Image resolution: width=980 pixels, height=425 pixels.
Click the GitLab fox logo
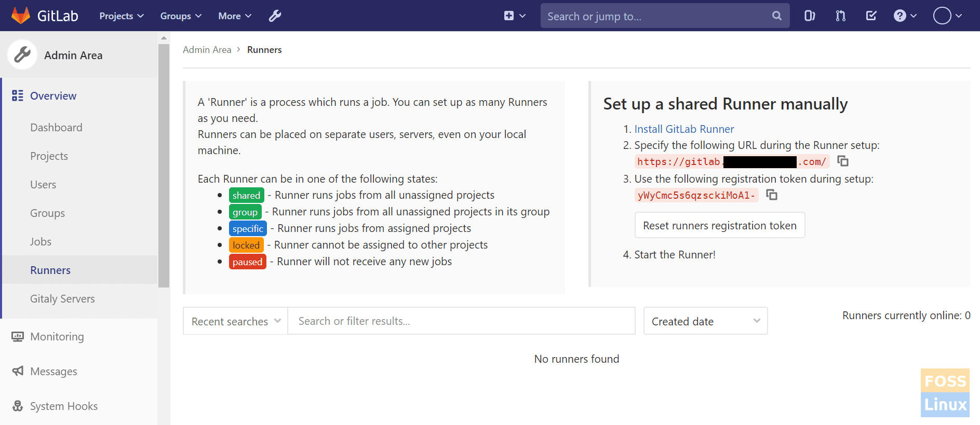click(x=21, y=16)
